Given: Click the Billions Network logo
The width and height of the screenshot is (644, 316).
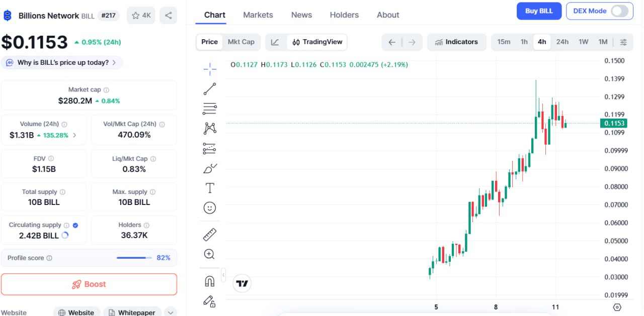Looking at the screenshot, I should pyautogui.click(x=8, y=16).
